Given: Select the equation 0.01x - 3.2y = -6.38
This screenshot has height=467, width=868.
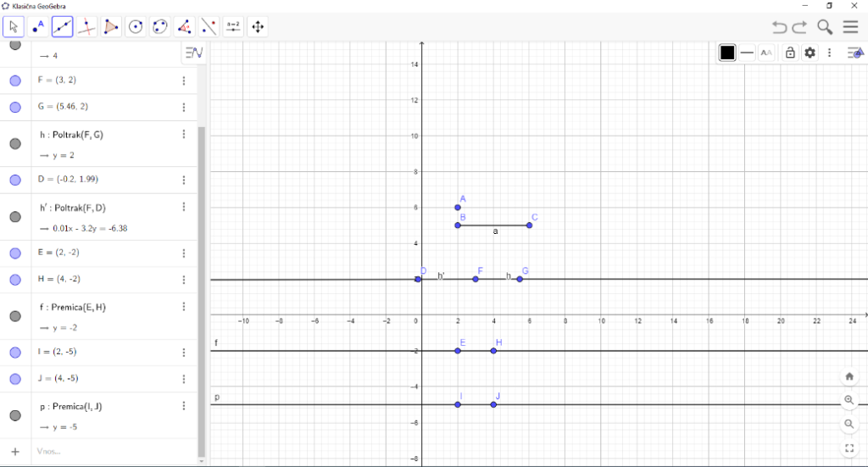Looking at the screenshot, I should 90,228.
